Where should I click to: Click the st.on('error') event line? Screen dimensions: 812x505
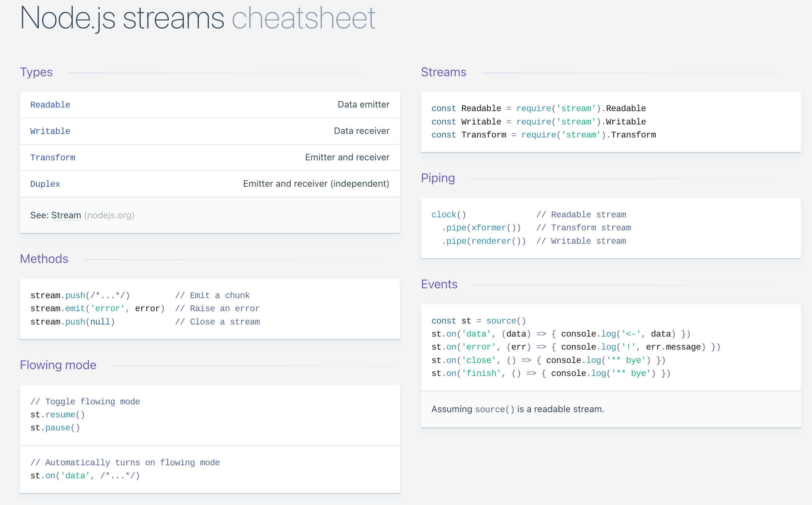[x=576, y=347]
